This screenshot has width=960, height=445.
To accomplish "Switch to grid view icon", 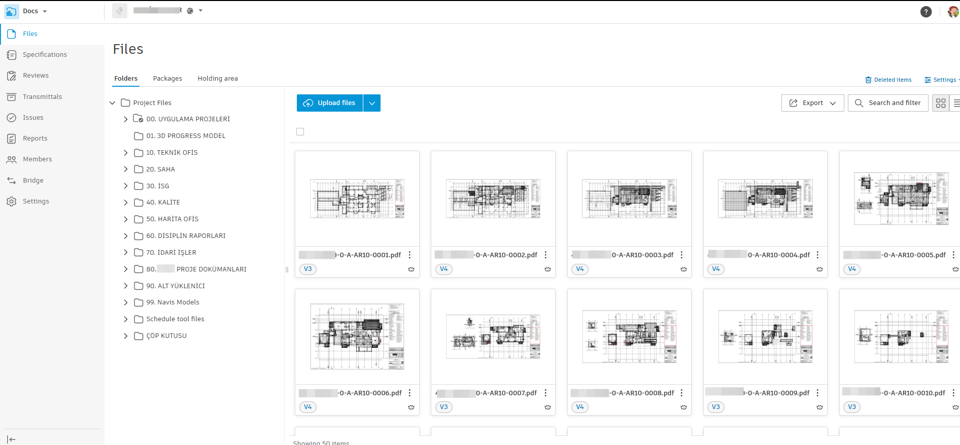I will coord(940,103).
